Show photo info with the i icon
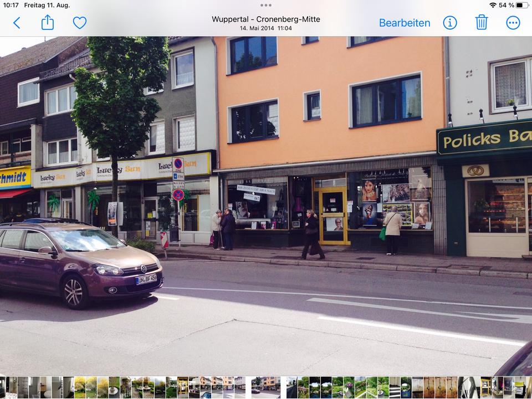Screen dimensions: 532x399 click(x=450, y=23)
